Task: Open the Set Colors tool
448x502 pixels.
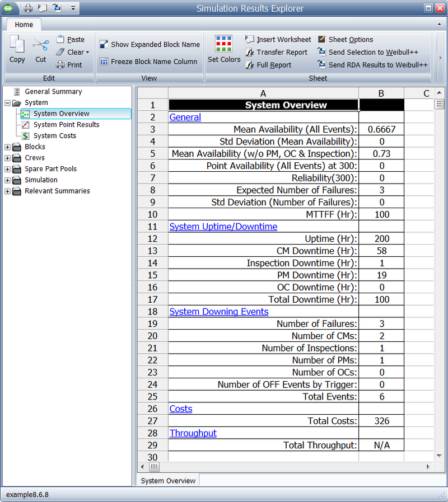Action: click(x=223, y=49)
